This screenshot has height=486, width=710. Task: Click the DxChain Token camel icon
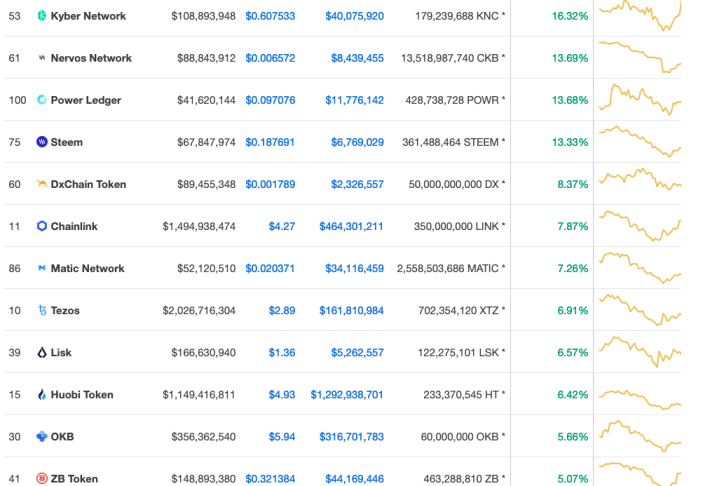(x=42, y=184)
